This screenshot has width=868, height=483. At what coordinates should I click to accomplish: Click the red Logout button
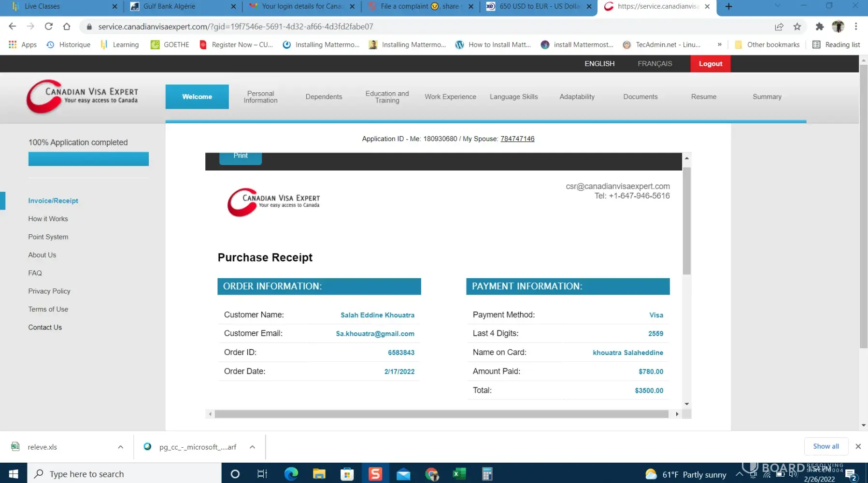pos(710,64)
